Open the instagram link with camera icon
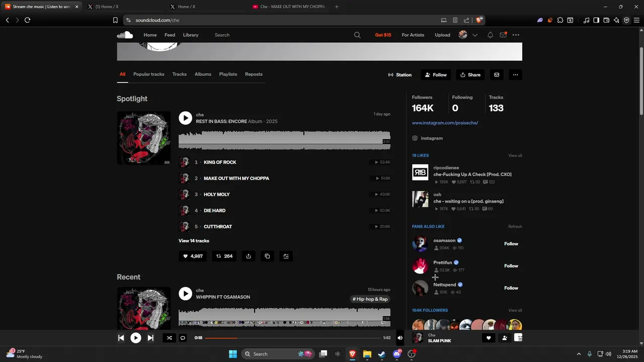 [428, 138]
